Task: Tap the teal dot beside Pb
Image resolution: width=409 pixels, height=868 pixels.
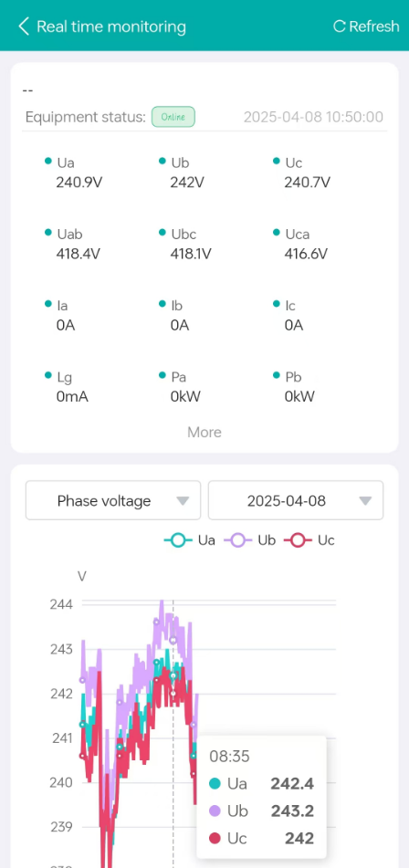Action: (277, 375)
